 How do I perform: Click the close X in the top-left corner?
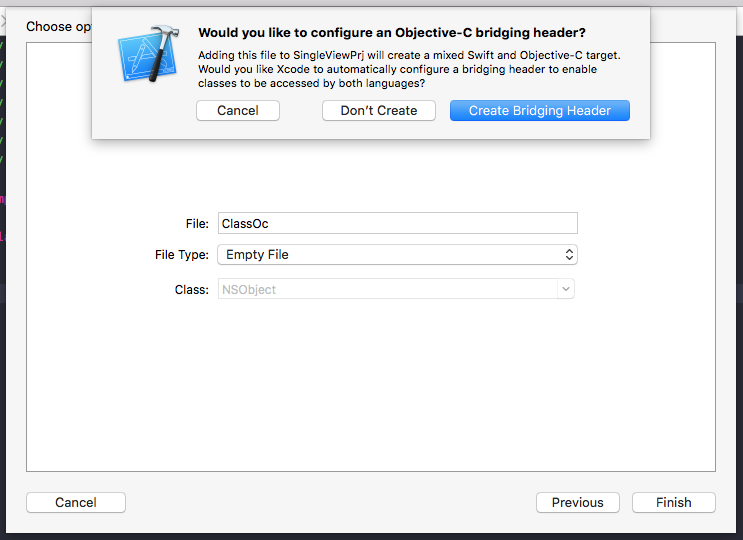(5, 21)
